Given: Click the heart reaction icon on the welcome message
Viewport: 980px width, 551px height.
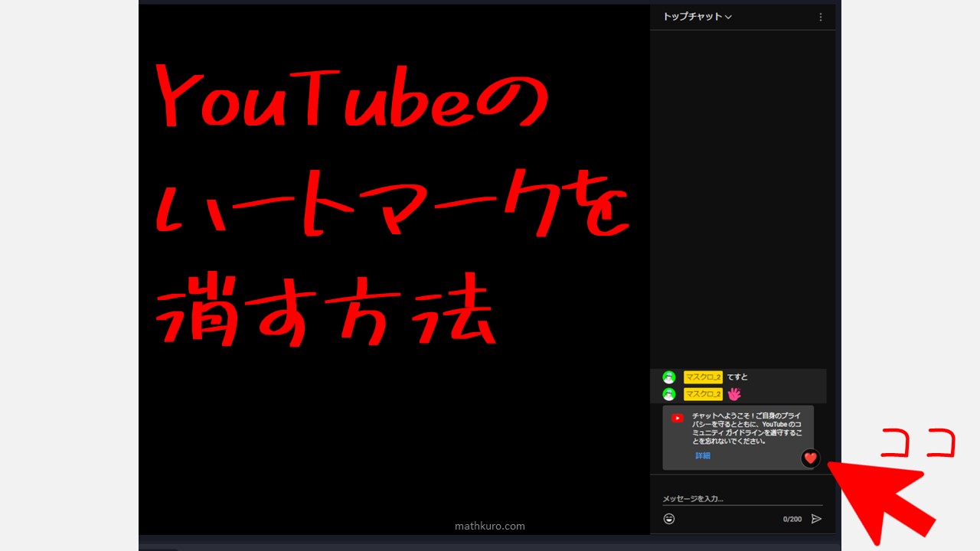Looking at the screenshot, I should tap(810, 458).
